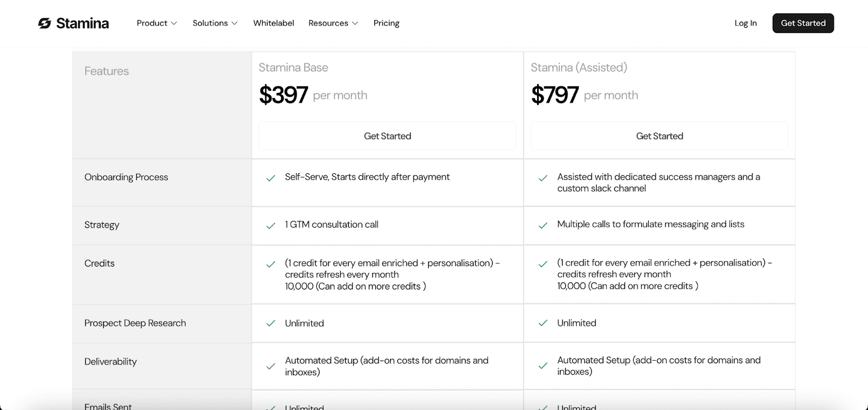The height and width of the screenshot is (410, 868).
Task: Click Unlimited in Assisted Prospect Deep Research cell
Action: (577, 323)
